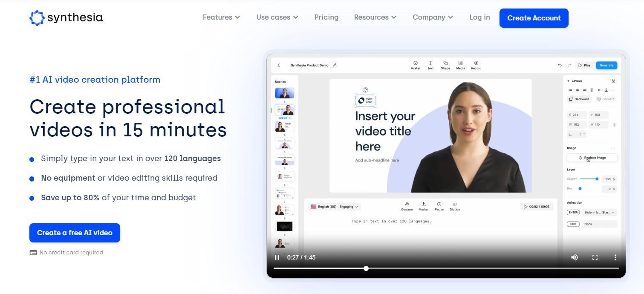The width and height of the screenshot is (644, 294).
Task: Pause the demo video with the player button
Action: pos(277,257)
